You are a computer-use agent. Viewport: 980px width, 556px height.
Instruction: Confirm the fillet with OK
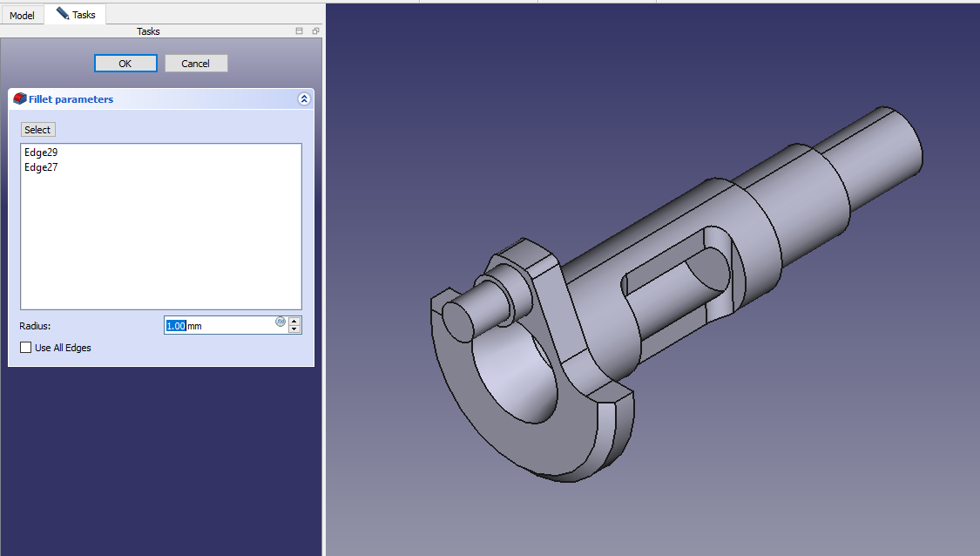tap(125, 63)
